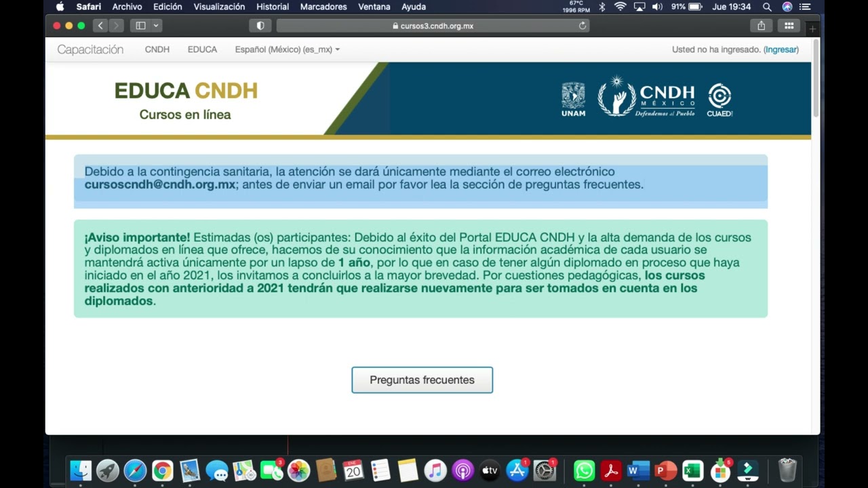
Task: Click the CUAED logo in banner
Action: click(719, 100)
